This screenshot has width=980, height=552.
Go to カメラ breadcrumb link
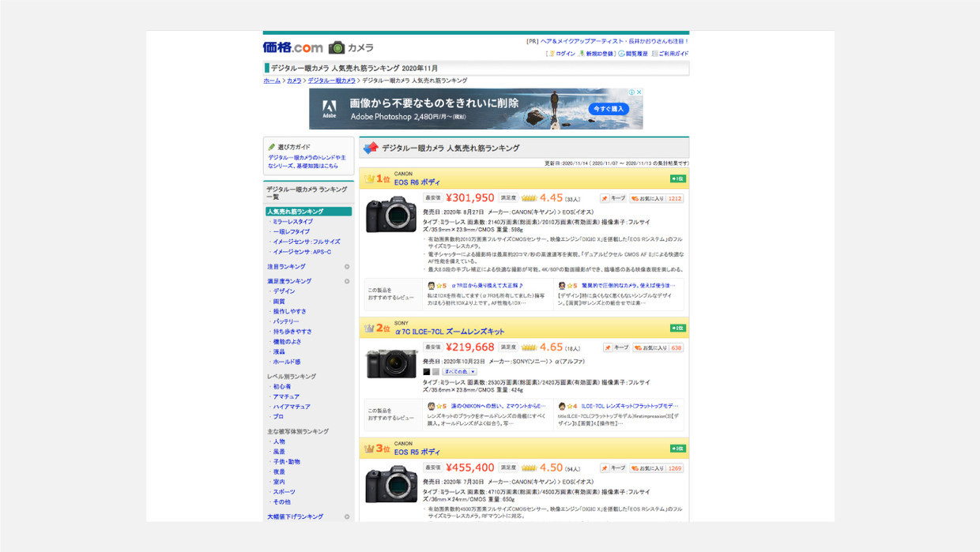click(294, 81)
